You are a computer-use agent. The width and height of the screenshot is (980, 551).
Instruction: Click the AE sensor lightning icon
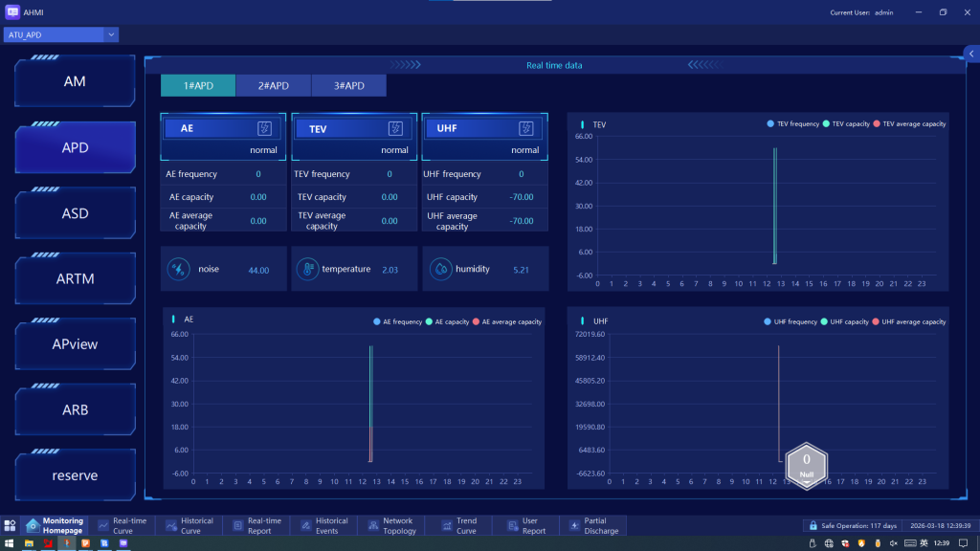(264, 128)
